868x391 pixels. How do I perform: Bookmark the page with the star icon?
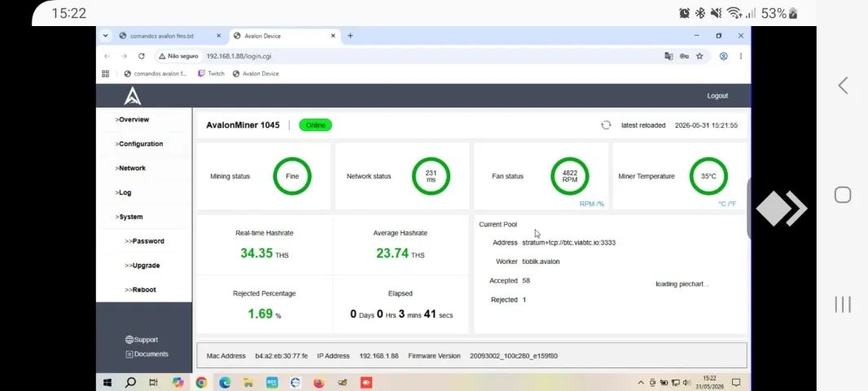point(699,56)
